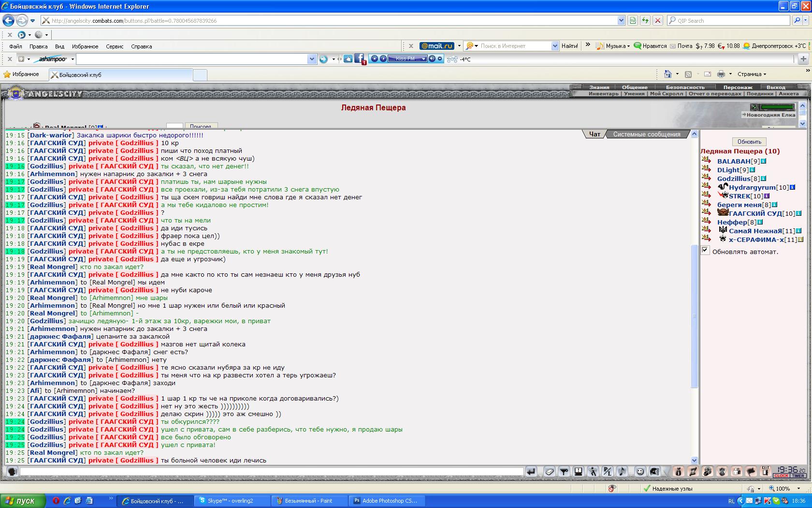The width and height of the screenshot is (812, 508).
Task: Click the flag icon in bottom bar
Action: (751, 471)
